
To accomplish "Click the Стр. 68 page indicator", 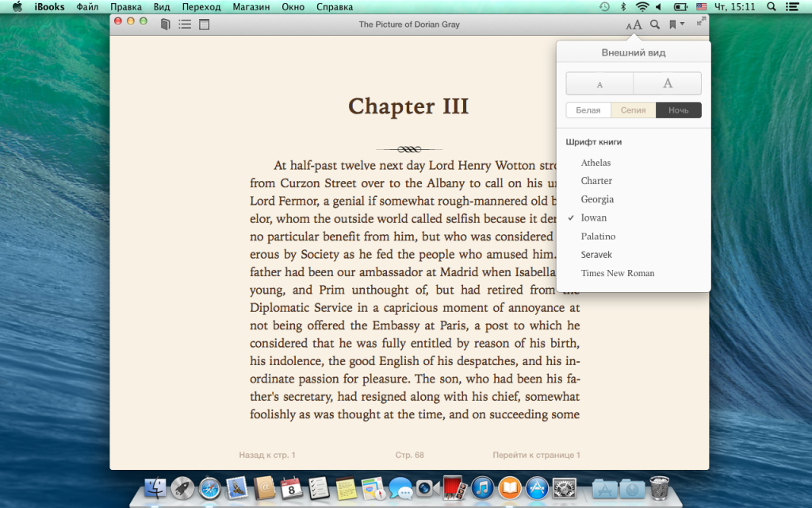I will (410, 455).
